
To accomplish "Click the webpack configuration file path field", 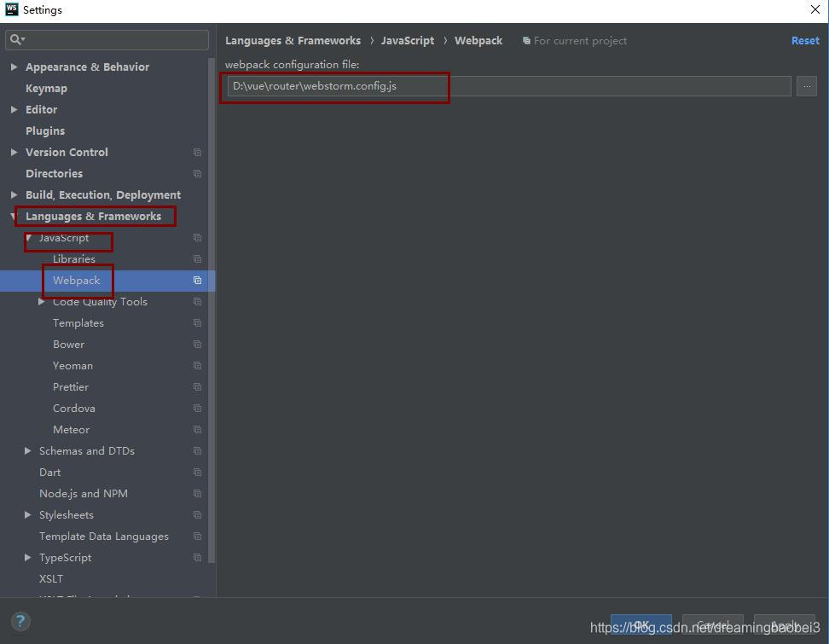I will pos(508,86).
